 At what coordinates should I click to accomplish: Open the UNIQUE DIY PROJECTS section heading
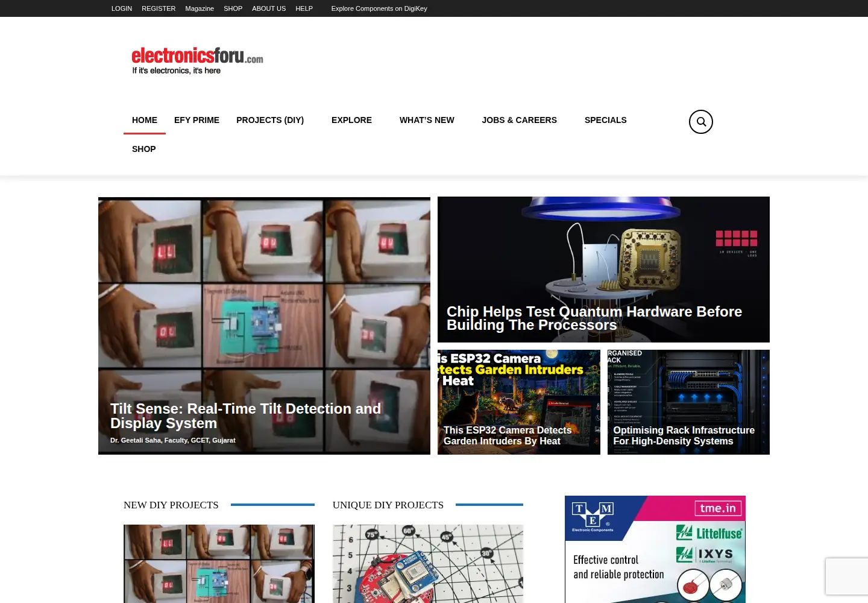pos(388,505)
